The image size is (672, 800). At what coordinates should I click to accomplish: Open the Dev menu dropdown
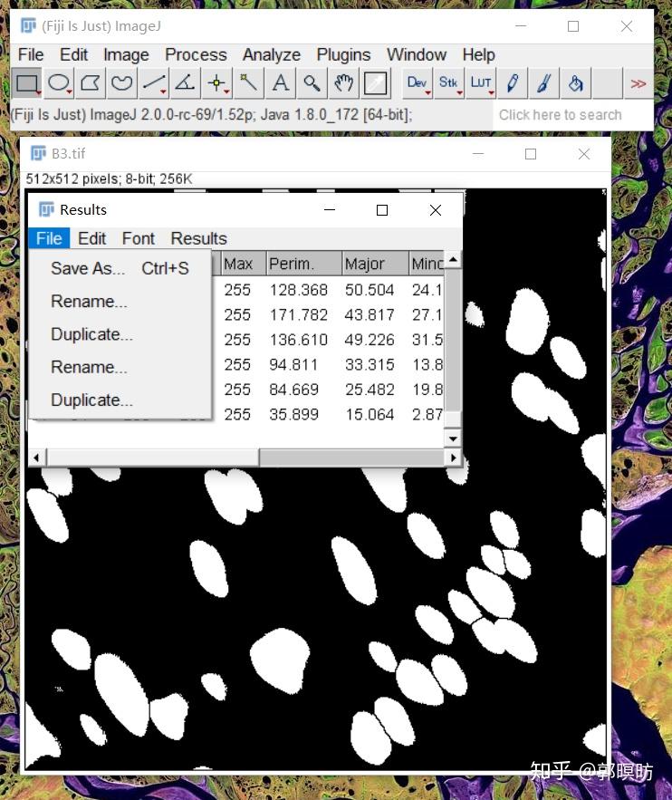click(x=417, y=83)
